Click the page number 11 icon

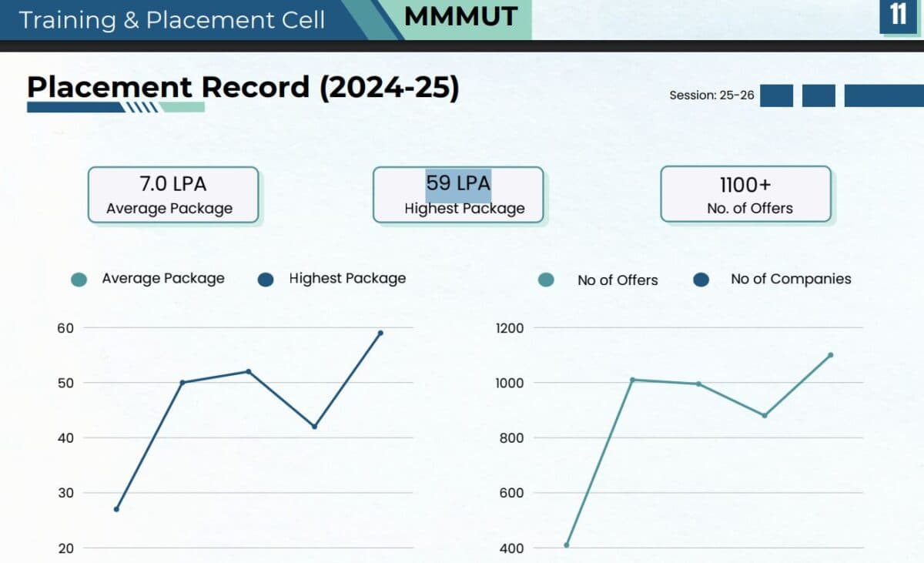point(898,14)
